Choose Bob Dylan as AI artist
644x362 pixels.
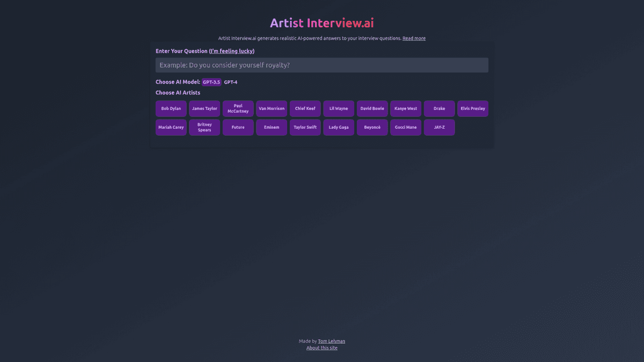[x=171, y=108]
